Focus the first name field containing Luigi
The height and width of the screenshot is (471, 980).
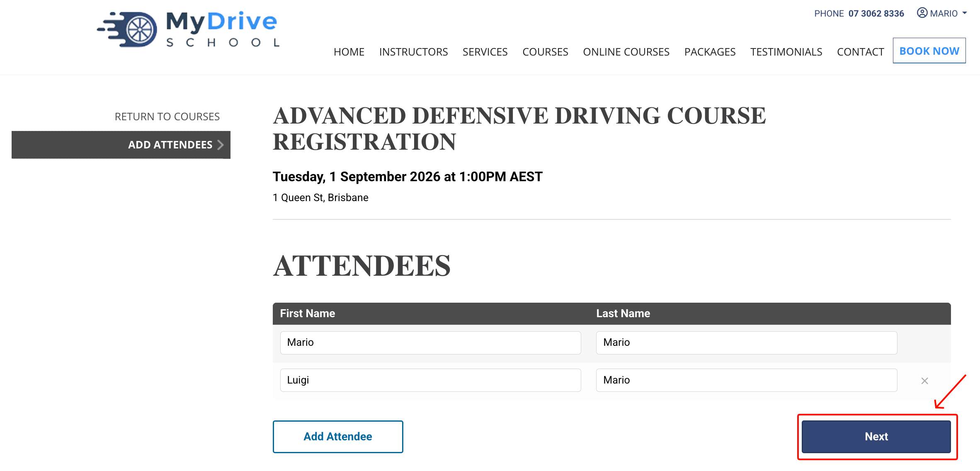click(430, 380)
